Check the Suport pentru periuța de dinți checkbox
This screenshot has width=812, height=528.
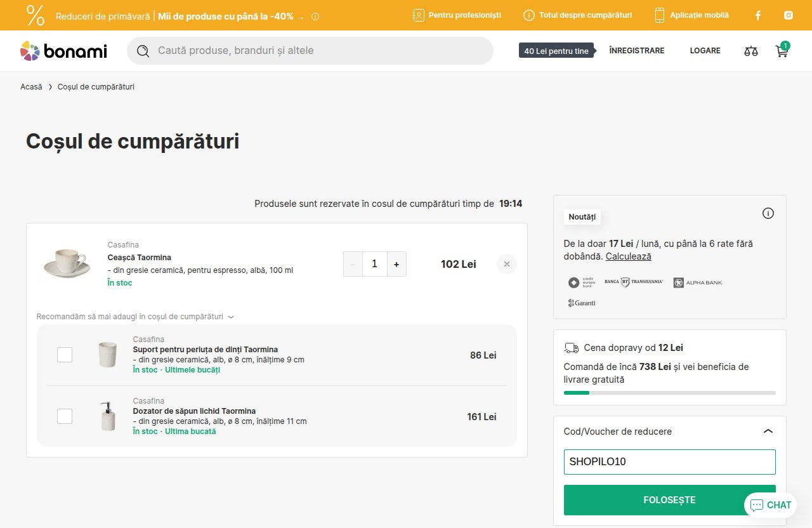65,355
